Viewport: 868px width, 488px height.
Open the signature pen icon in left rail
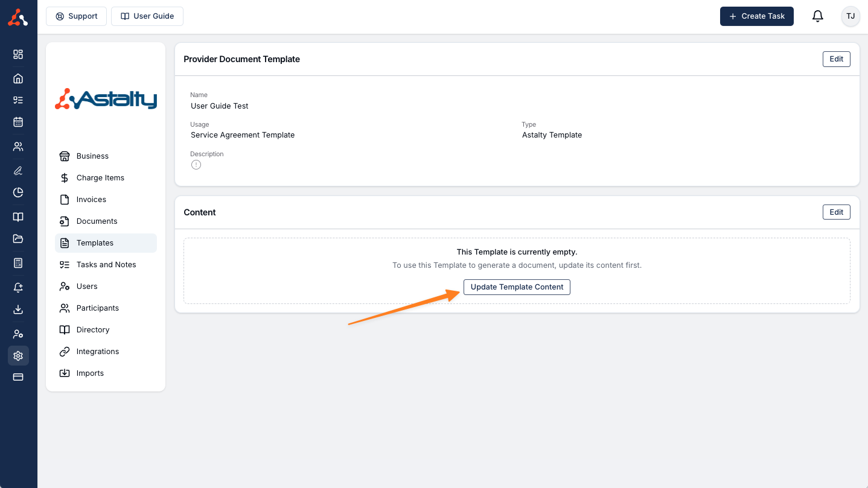click(18, 171)
